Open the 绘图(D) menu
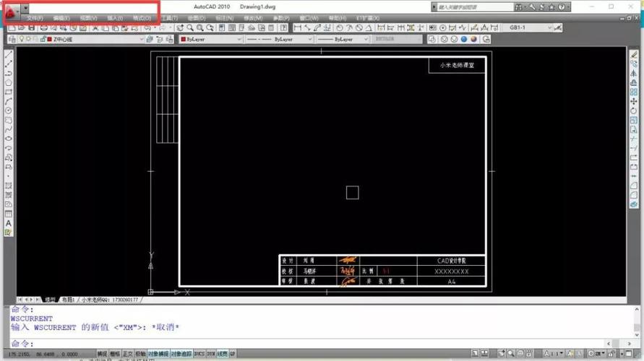 coord(197,19)
